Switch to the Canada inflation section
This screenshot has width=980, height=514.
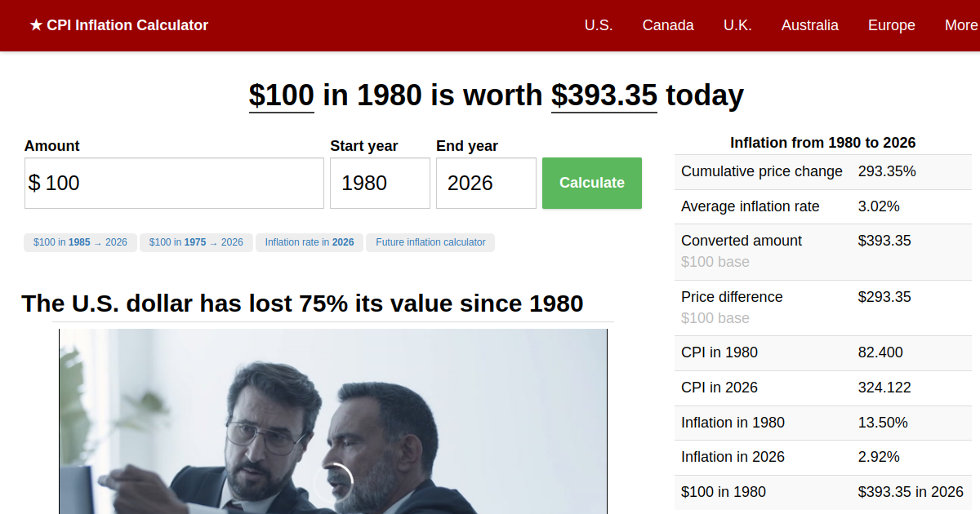pyautogui.click(x=668, y=25)
